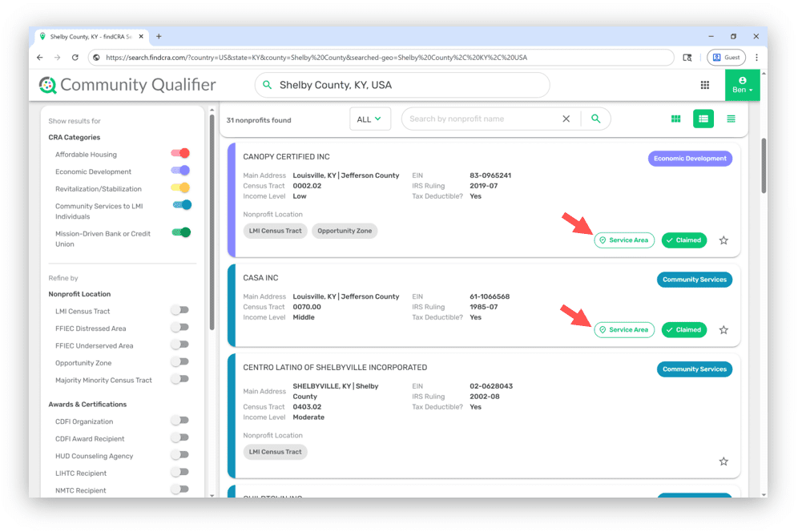Toggle Community Services to LMI Individuals filter
This screenshot has height=532, width=798.
[x=182, y=205]
